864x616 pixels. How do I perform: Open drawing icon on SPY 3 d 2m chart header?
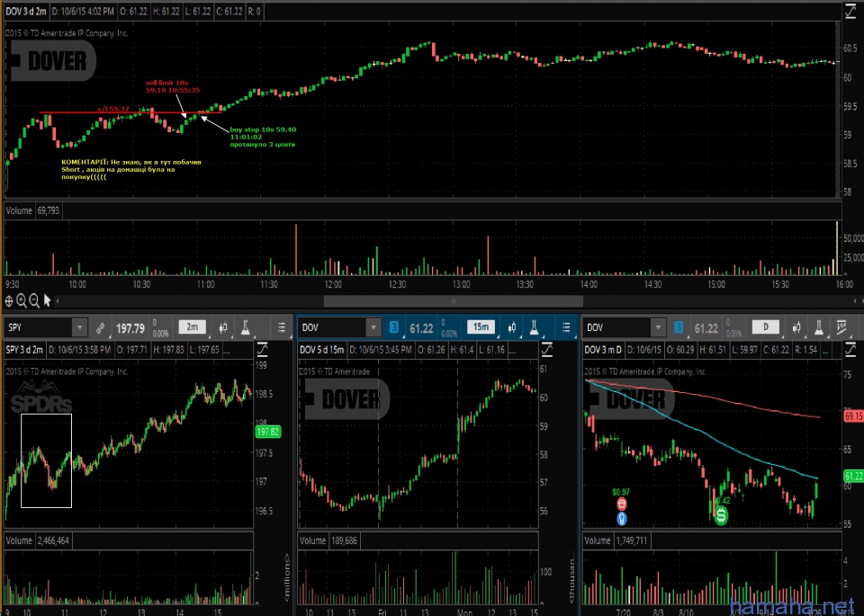(262, 350)
